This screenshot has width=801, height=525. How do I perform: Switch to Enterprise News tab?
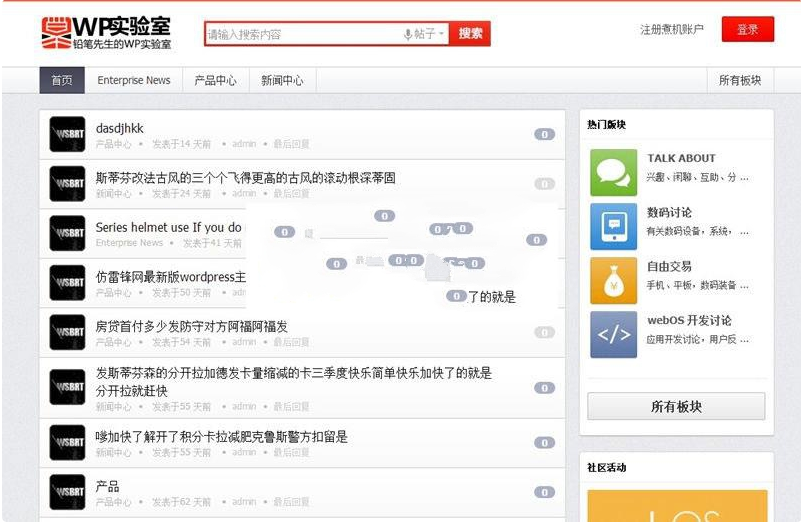pyautogui.click(x=134, y=80)
